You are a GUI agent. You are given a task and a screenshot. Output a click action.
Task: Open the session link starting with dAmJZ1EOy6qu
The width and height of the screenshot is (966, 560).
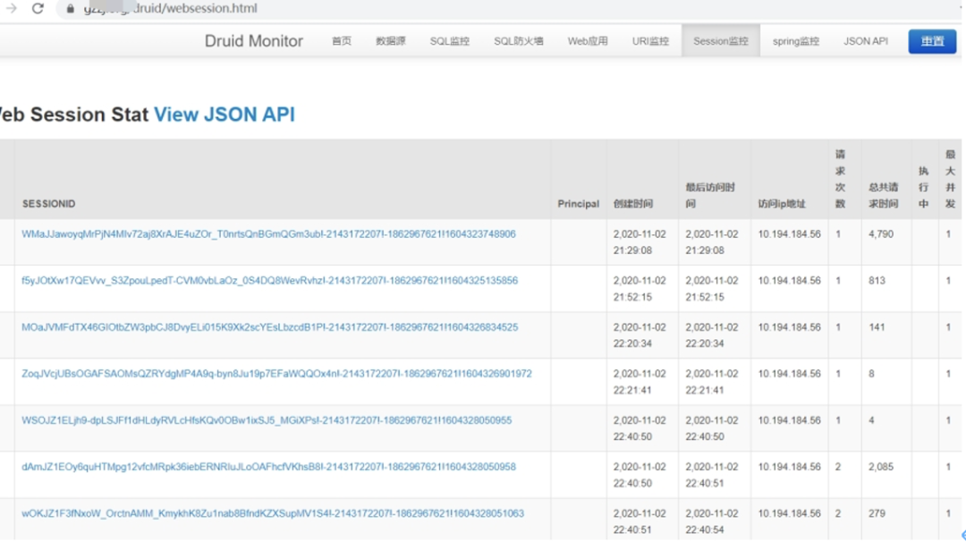click(268, 467)
